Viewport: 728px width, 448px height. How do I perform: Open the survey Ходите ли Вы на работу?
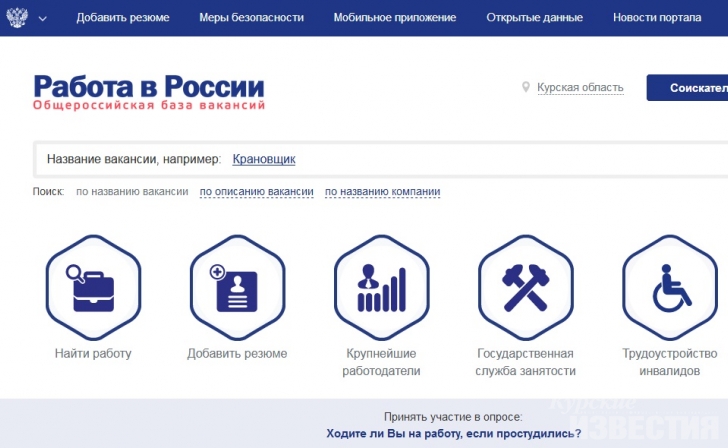point(454,434)
